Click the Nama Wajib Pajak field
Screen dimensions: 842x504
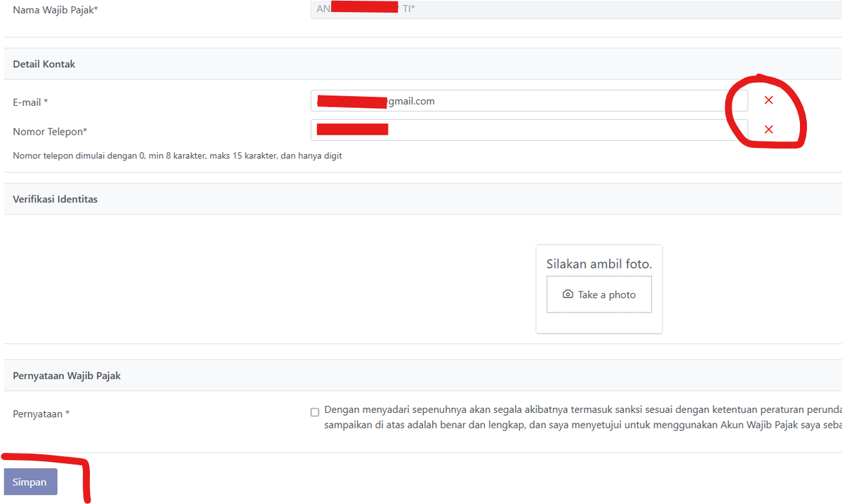[x=576, y=10]
